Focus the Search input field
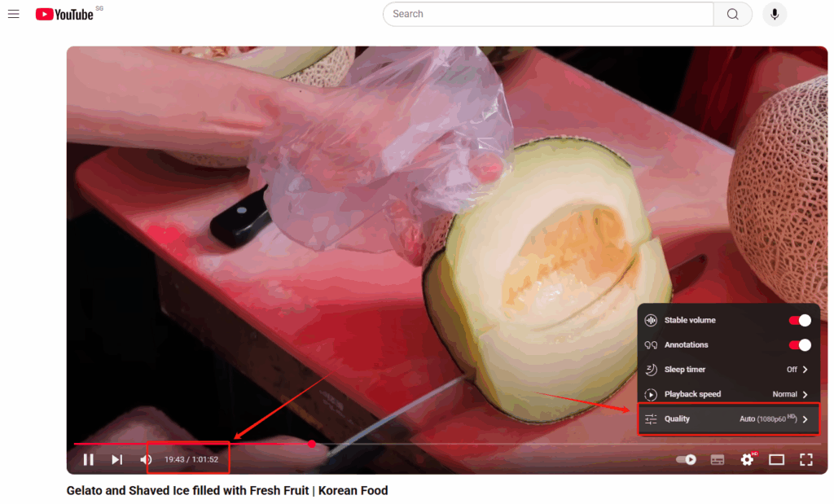Image resolution: width=834 pixels, height=504 pixels. coord(548,14)
